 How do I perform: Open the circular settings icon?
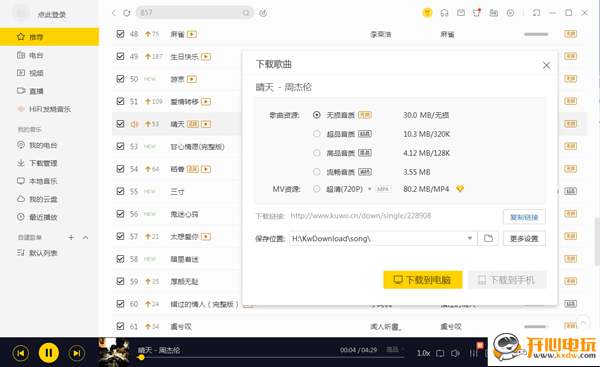pos(510,13)
